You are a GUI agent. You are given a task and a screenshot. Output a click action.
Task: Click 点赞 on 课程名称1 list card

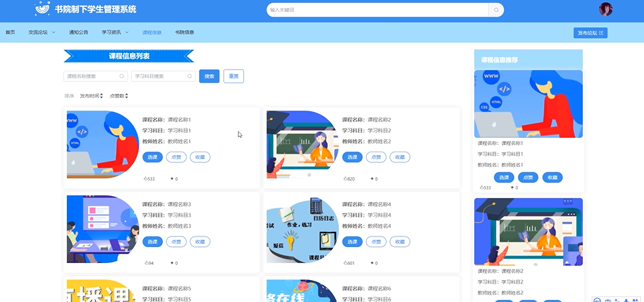point(176,157)
